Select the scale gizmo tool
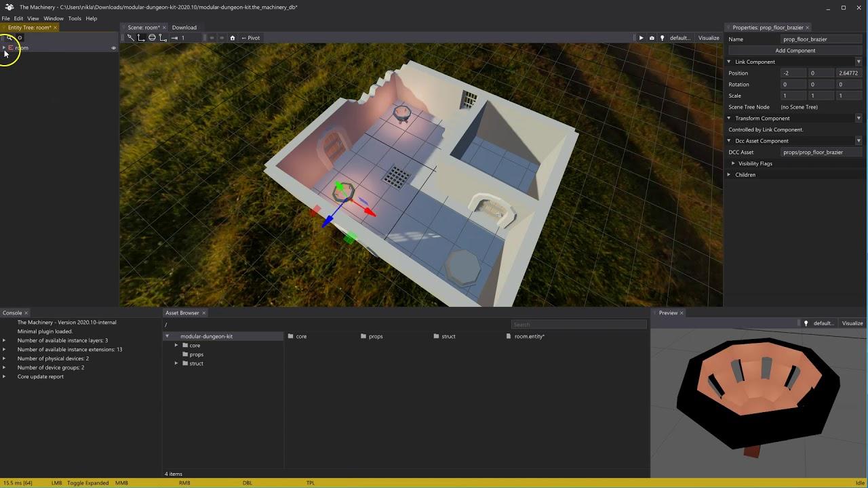This screenshot has width=868, height=488. 163,38
